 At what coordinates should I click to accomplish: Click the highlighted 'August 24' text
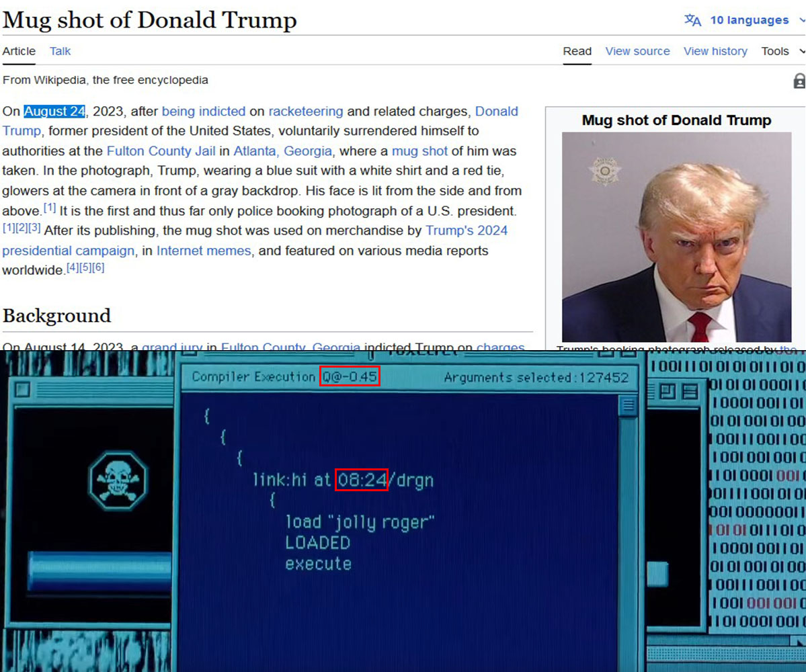tap(54, 112)
